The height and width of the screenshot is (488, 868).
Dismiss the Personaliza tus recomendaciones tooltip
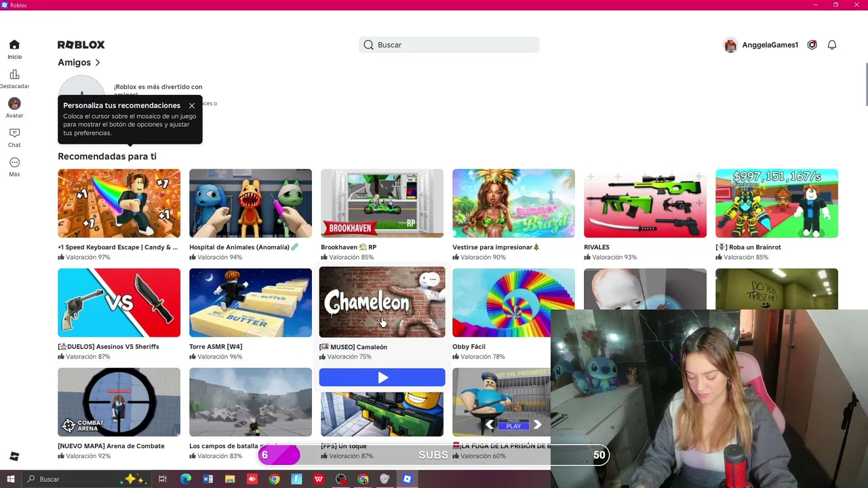click(192, 106)
